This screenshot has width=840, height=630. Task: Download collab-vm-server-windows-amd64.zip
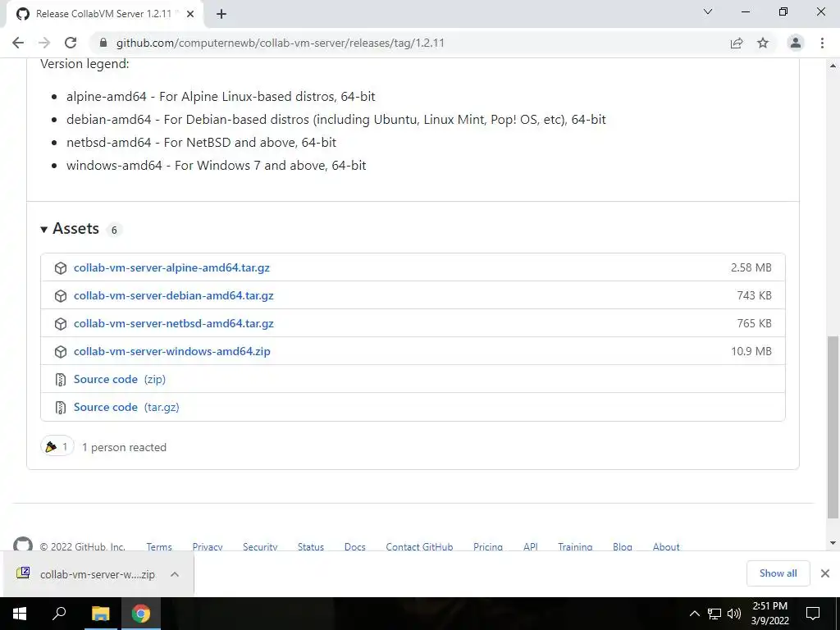tap(172, 351)
